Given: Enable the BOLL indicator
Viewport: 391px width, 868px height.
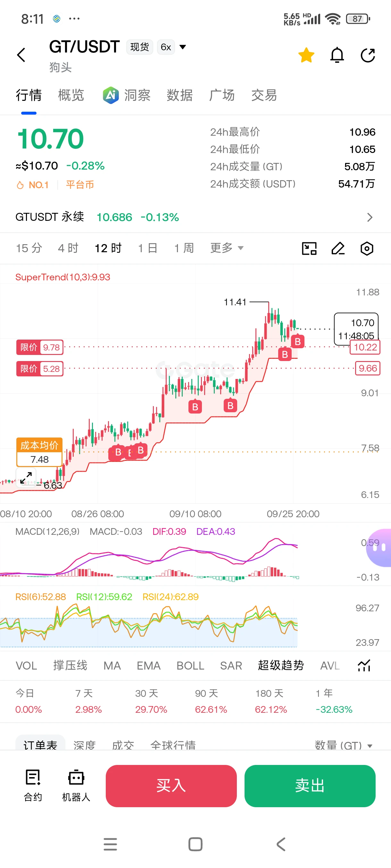Looking at the screenshot, I should click(190, 665).
